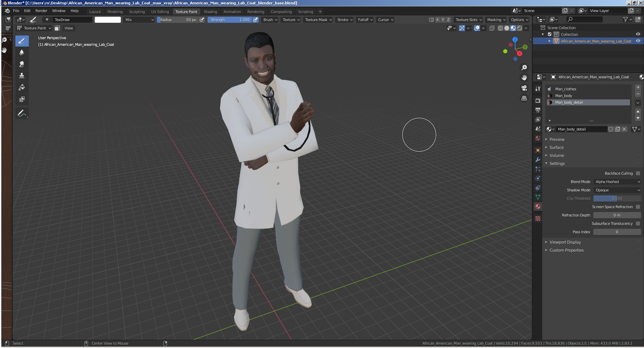The width and height of the screenshot is (644, 348).
Task: Click the viewport zoom magnifier icon
Action: [x=524, y=68]
